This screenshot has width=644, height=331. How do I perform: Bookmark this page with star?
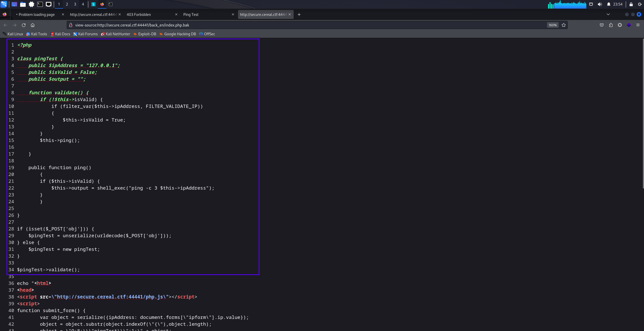564,25
